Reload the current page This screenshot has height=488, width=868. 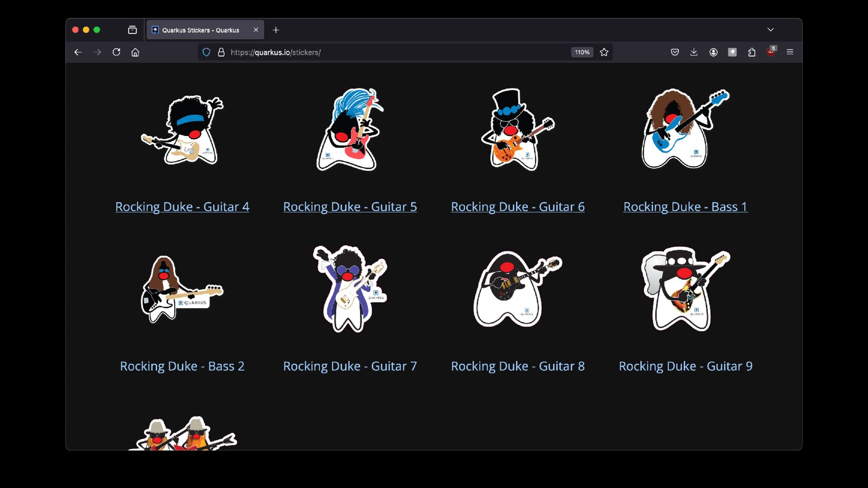[x=116, y=52]
